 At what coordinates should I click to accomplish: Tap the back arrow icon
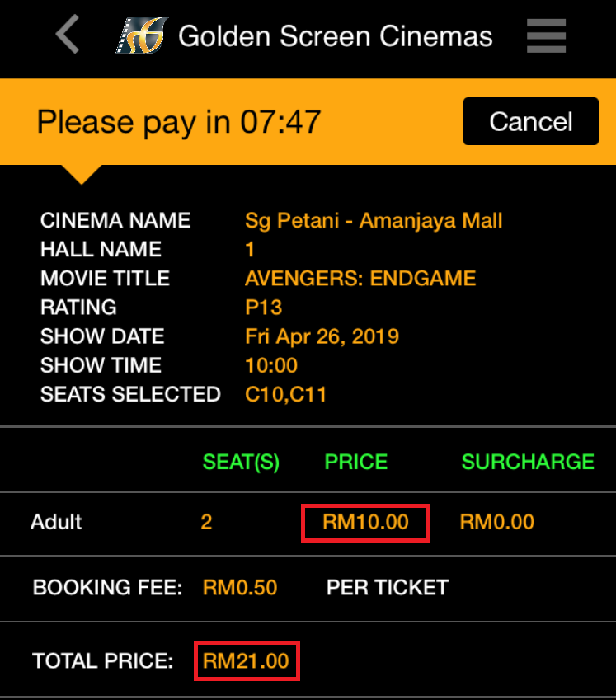[68, 35]
